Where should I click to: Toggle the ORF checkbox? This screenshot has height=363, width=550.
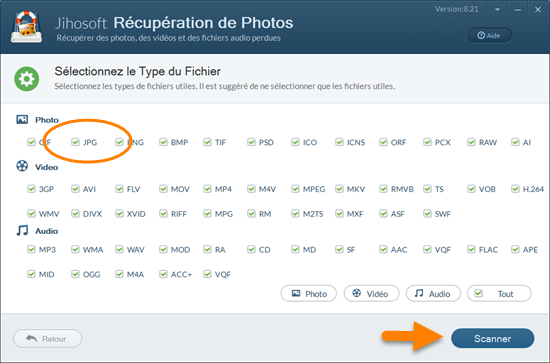pos(383,142)
